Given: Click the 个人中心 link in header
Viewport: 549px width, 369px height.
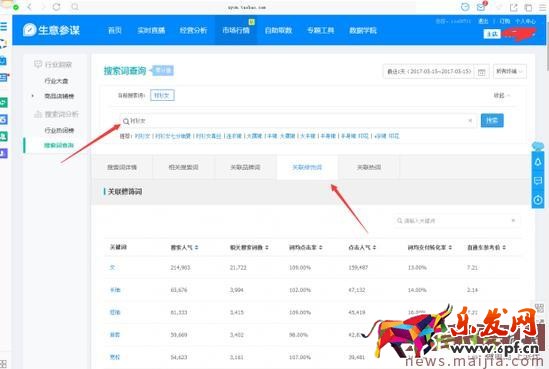Looking at the screenshot, I should 525,21.
